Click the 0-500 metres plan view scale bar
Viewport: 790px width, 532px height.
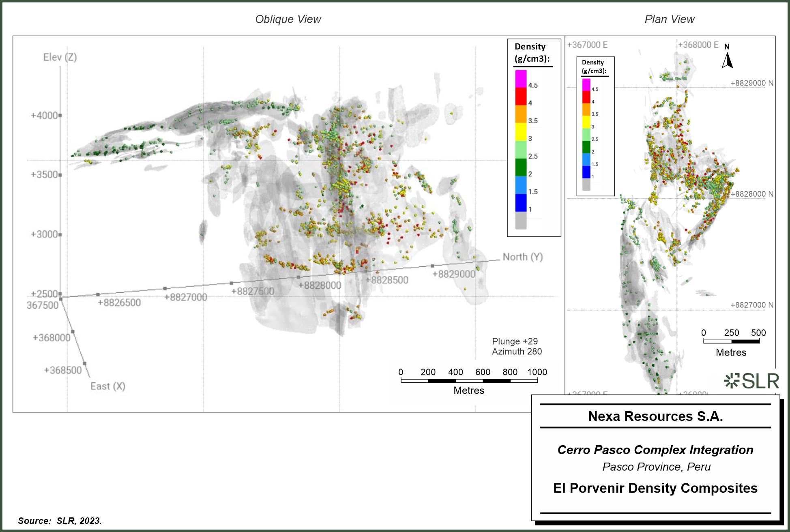731,341
